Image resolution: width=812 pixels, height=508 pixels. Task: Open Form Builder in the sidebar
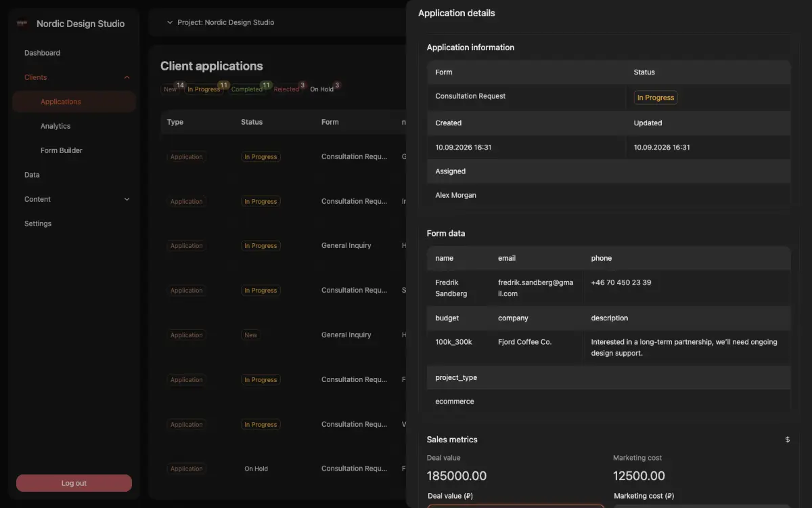pos(62,150)
